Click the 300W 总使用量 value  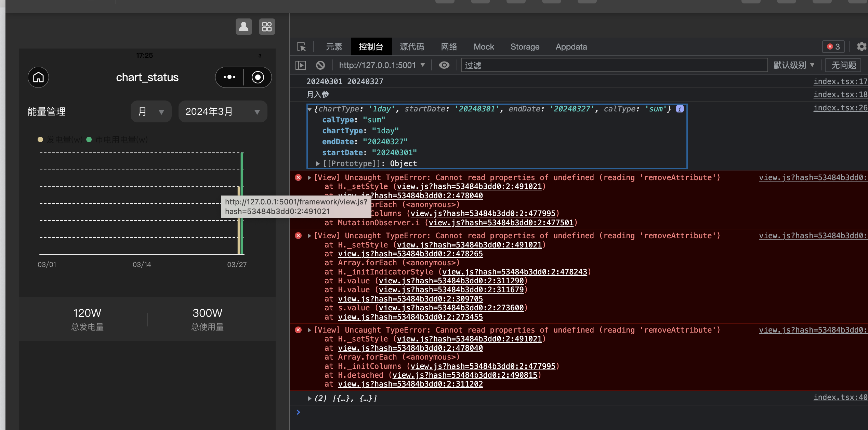click(x=207, y=313)
